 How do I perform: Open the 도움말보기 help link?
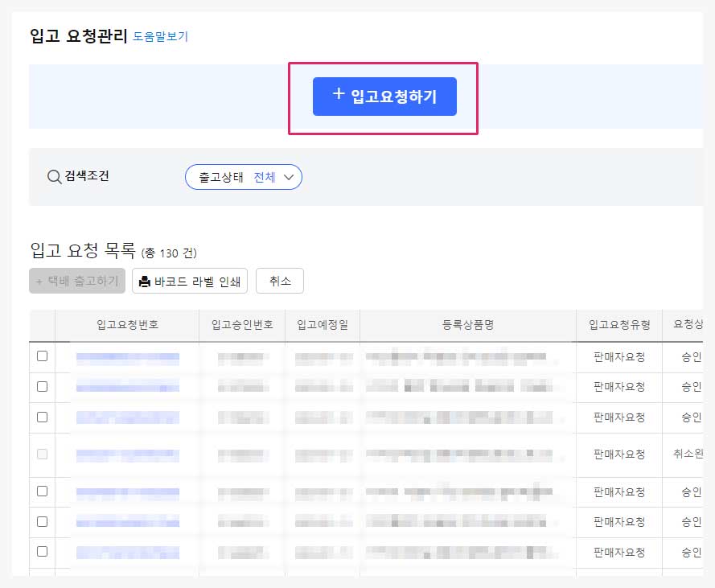160,36
